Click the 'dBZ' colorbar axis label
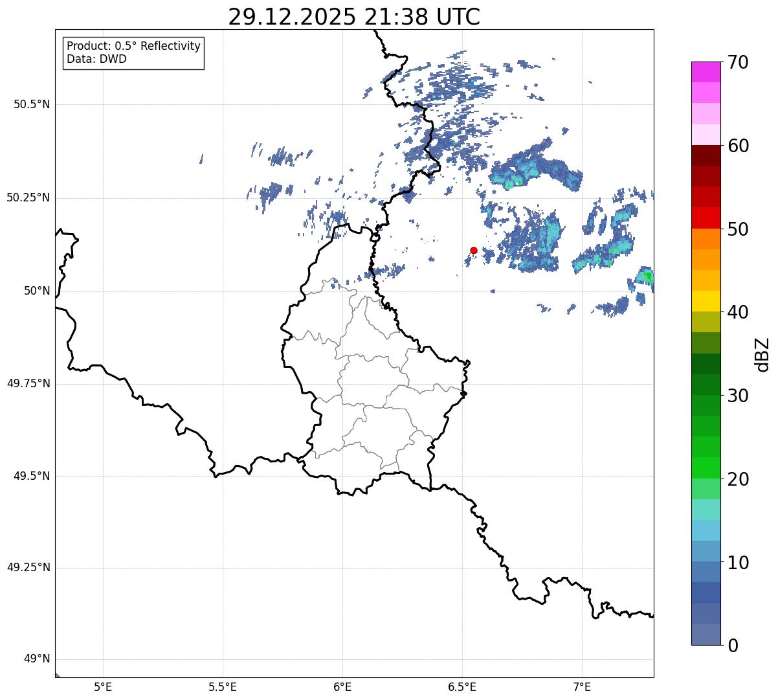The height and width of the screenshot is (700, 778). coord(762,354)
